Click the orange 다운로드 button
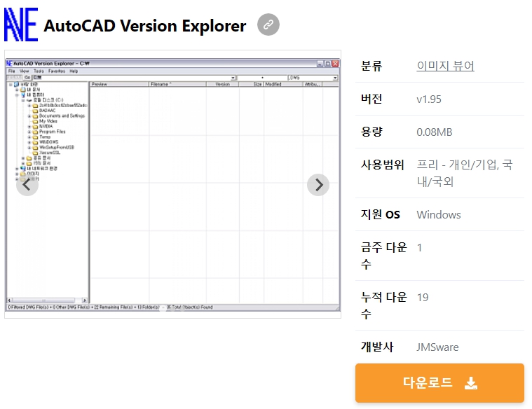 tap(439, 383)
